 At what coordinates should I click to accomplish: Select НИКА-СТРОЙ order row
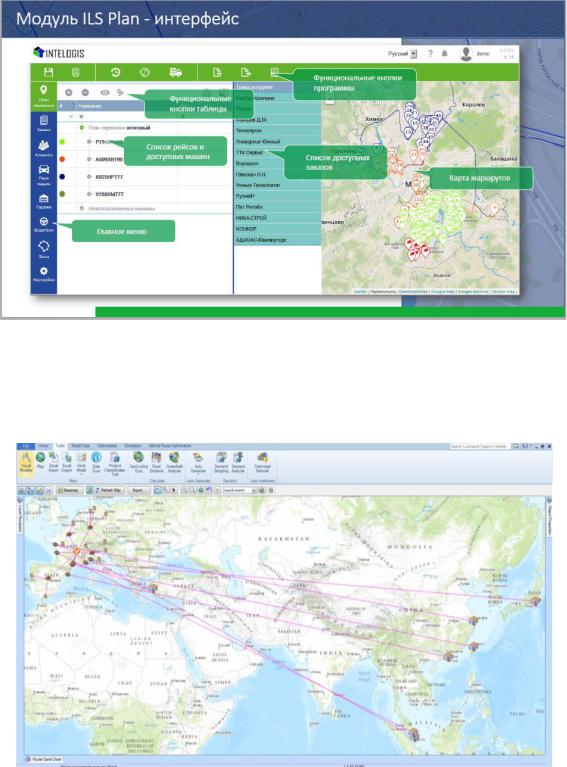[x=277, y=218]
